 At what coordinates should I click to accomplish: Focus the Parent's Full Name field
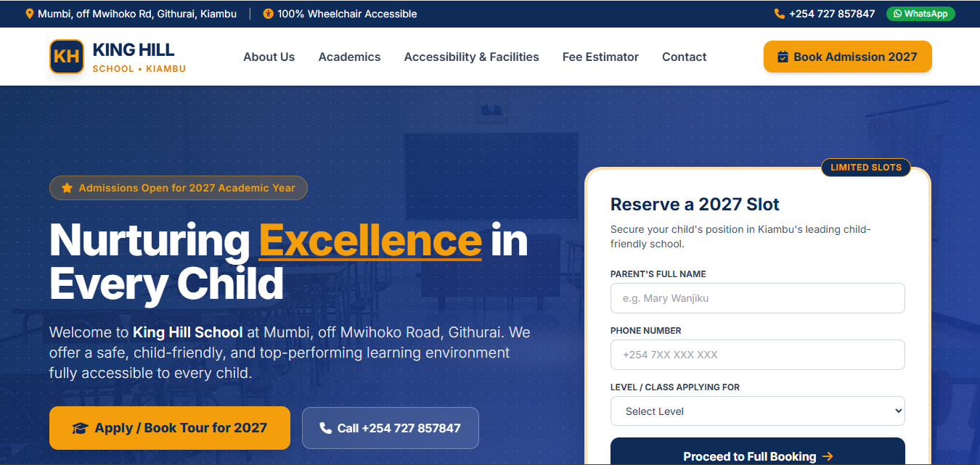click(x=758, y=298)
